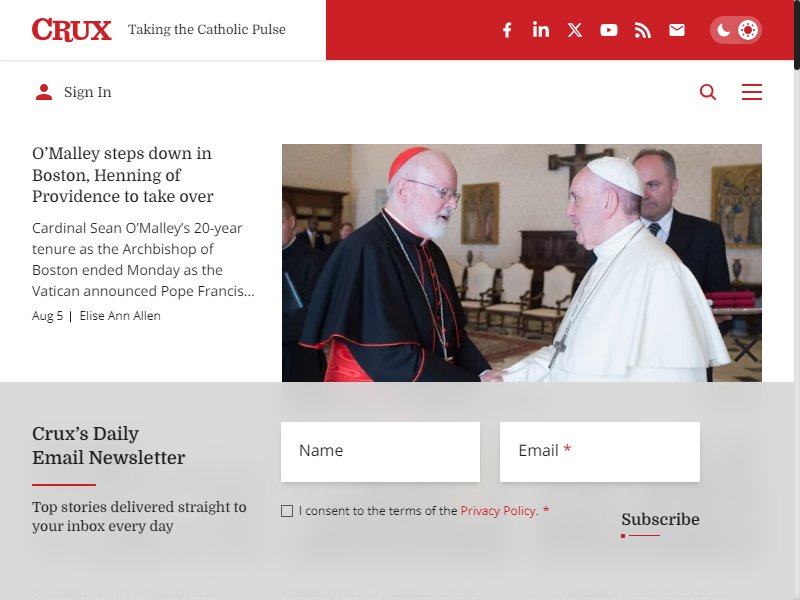Screen dimensions: 800x600
Task: Open the search magnifier icon
Action: click(708, 92)
